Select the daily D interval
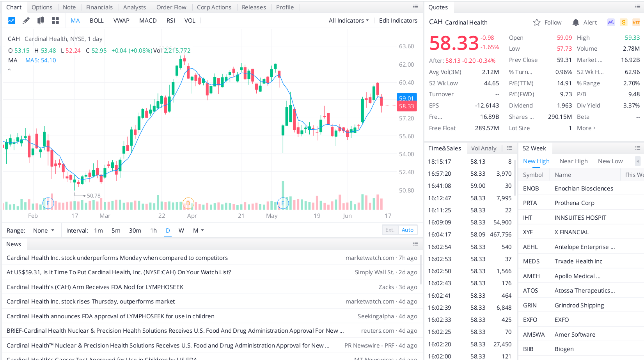Viewport: 644px width, 360px height. tap(168, 231)
